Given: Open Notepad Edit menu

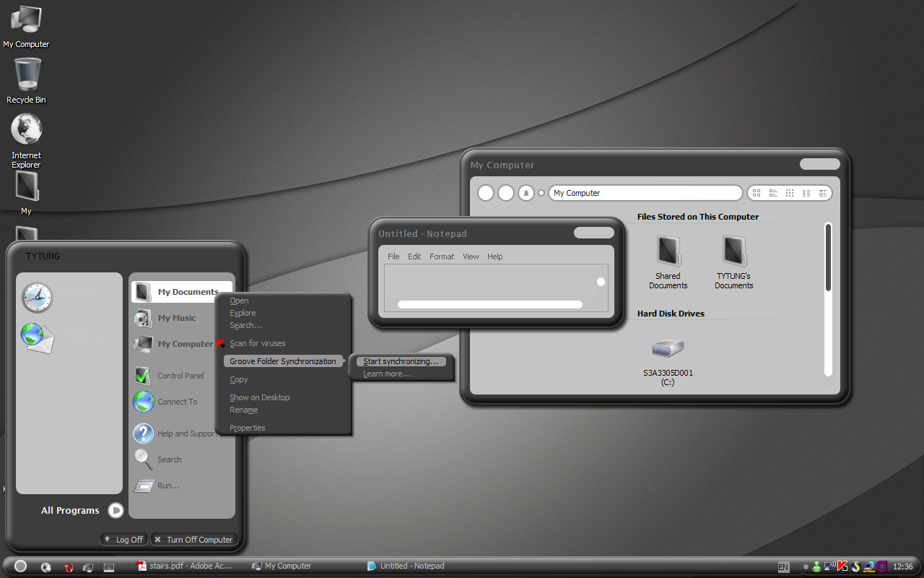Looking at the screenshot, I should [414, 256].
